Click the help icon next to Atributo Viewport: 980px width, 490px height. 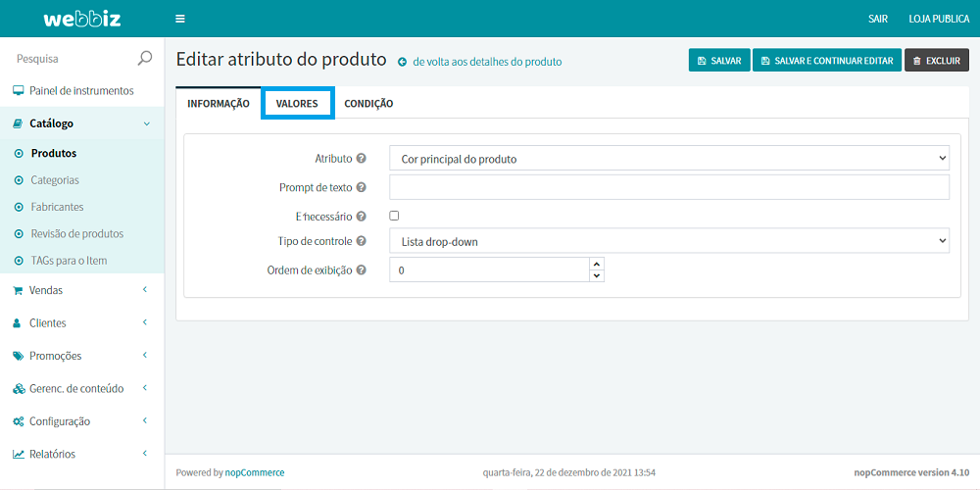pos(362,158)
